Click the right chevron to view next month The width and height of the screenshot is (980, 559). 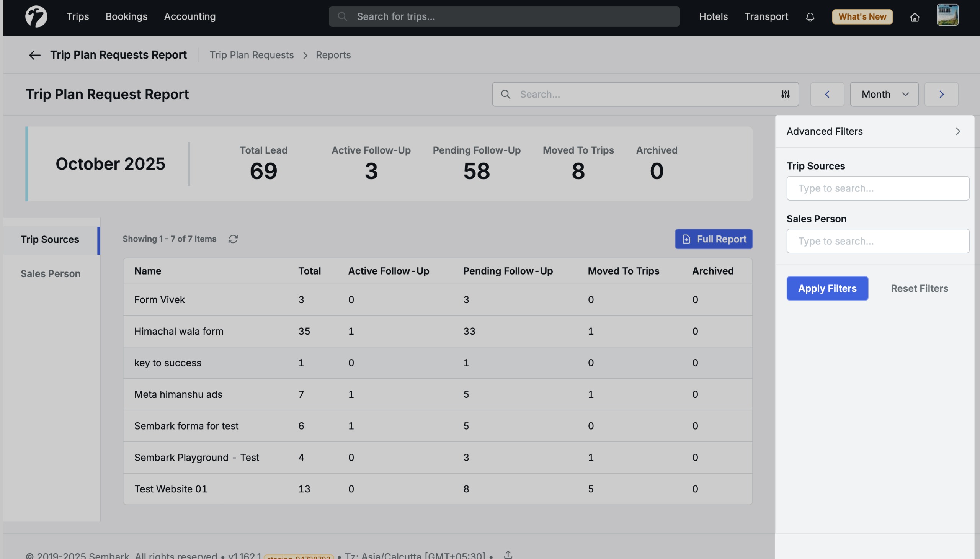point(941,94)
